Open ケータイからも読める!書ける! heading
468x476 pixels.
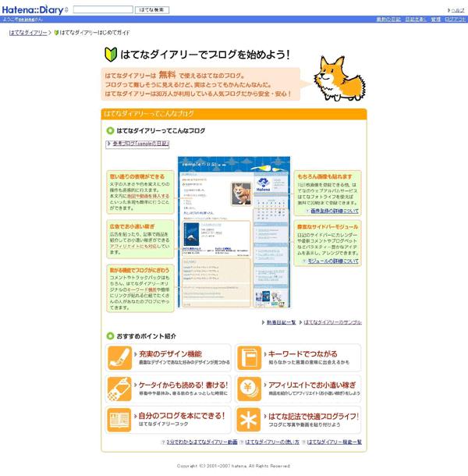click(183, 385)
